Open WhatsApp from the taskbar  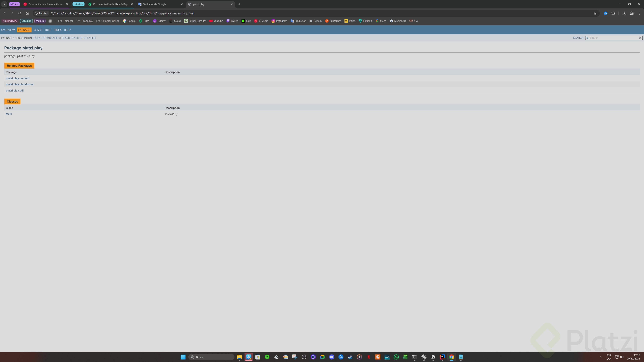pyautogui.click(x=396, y=357)
